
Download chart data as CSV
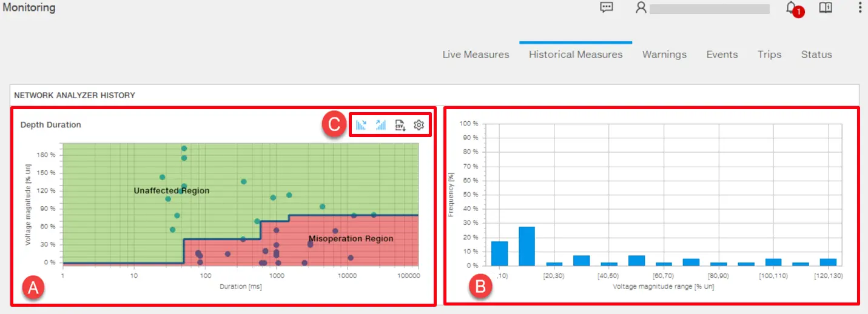pos(400,125)
